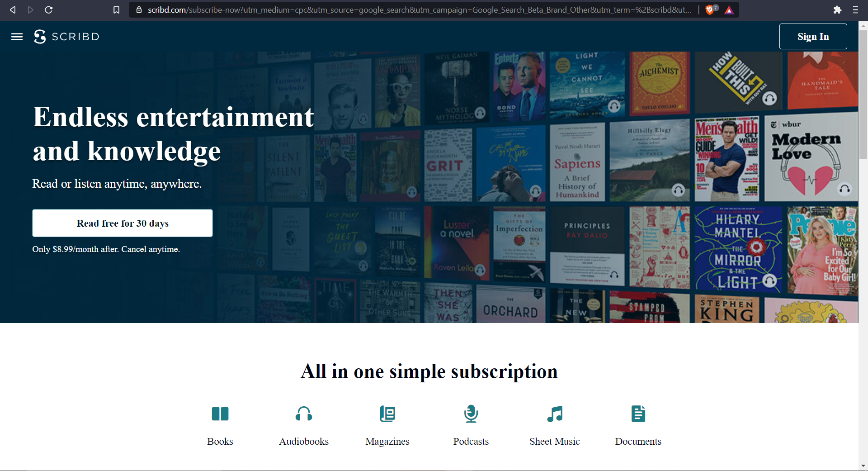Select the Magazines icon
Viewport: 868px width, 471px height.
(387, 414)
